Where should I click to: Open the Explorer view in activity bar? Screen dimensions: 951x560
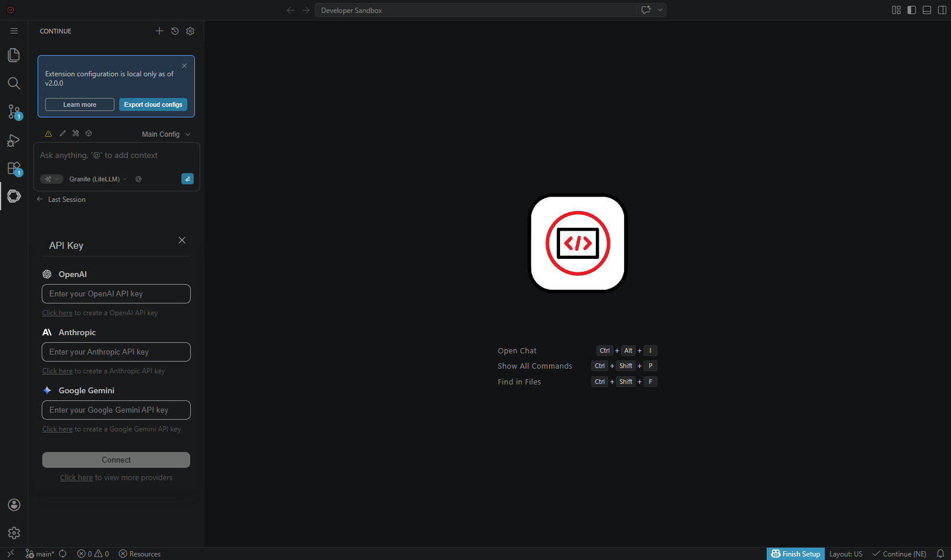pos(14,55)
